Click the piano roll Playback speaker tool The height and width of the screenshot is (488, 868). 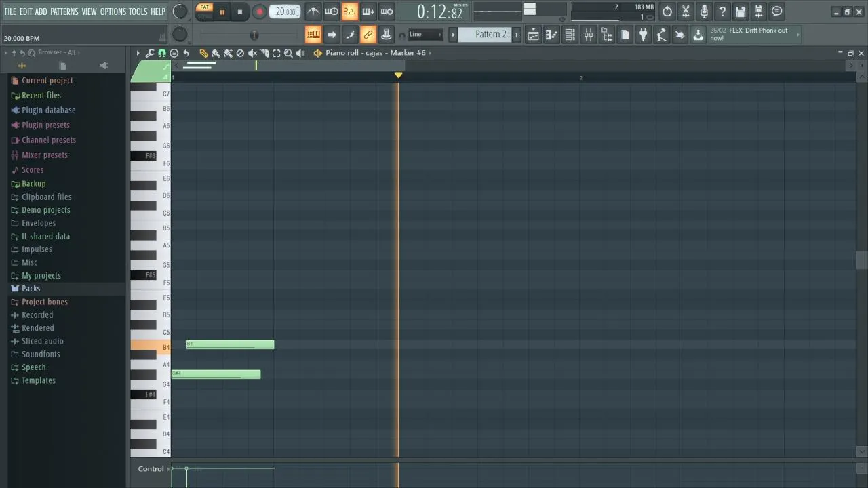pos(300,53)
